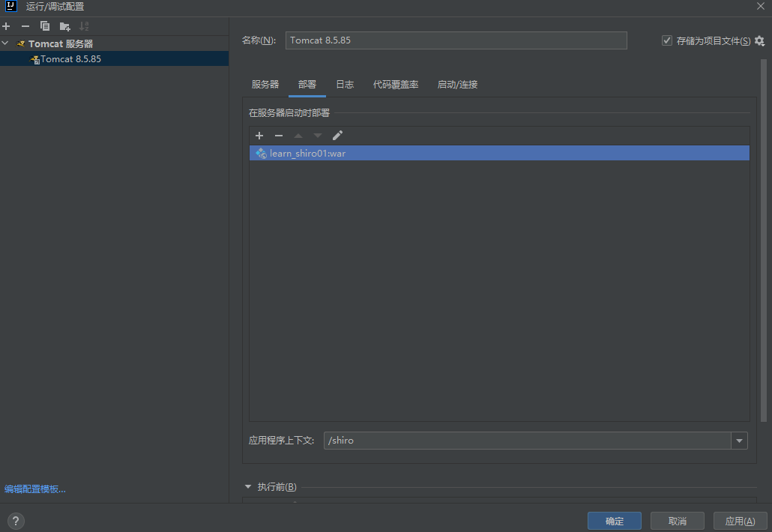Add a new run configuration
Viewport: 772px width, 532px height.
pos(6,26)
